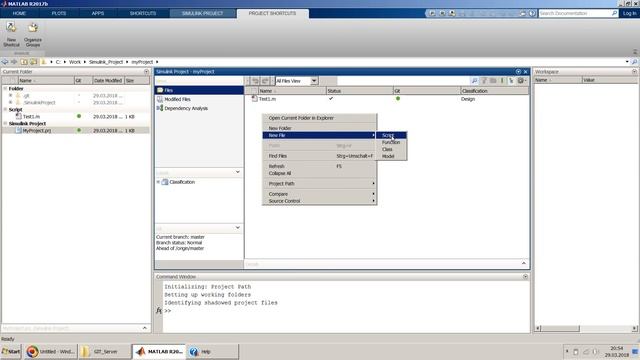Select the PLOTS tab

pos(59,13)
